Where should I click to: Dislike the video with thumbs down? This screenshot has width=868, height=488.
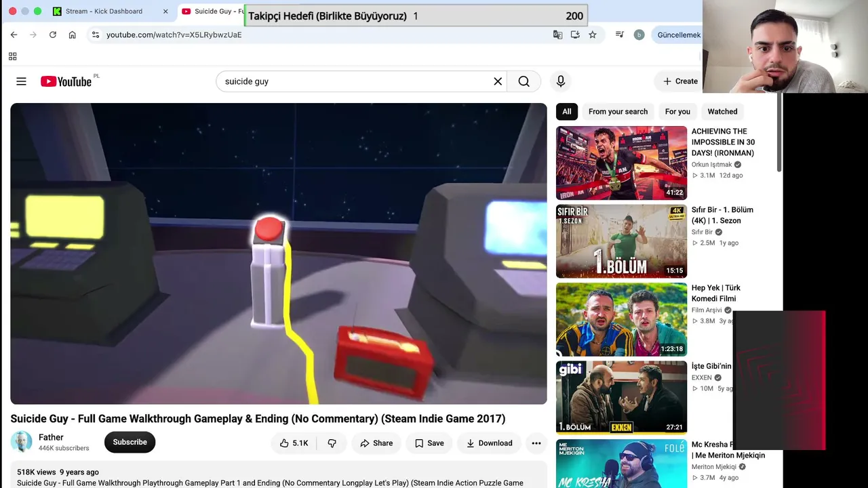pyautogui.click(x=332, y=443)
